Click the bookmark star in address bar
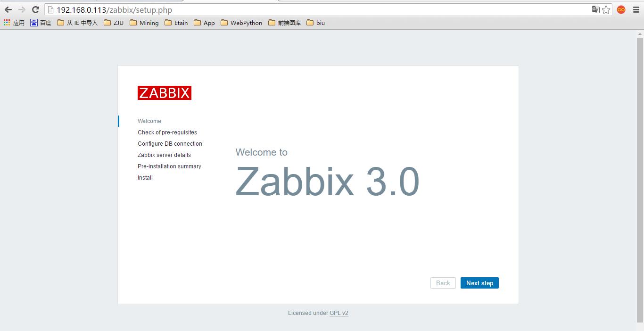The height and width of the screenshot is (331, 644). [x=606, y=9]
